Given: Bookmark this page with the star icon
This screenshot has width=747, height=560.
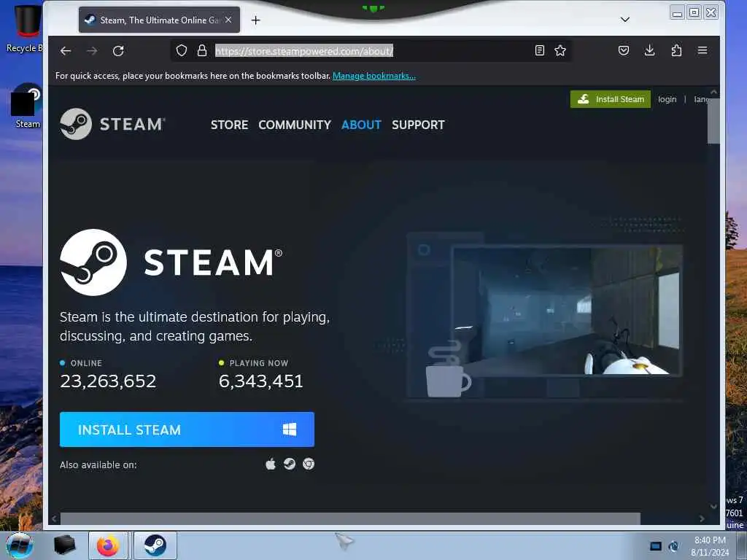Looking at the screenshot, I should (x=560, y=50).
